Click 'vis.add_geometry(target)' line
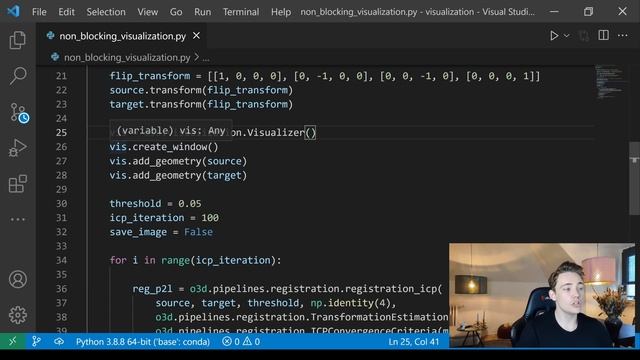 click(178, 176)
